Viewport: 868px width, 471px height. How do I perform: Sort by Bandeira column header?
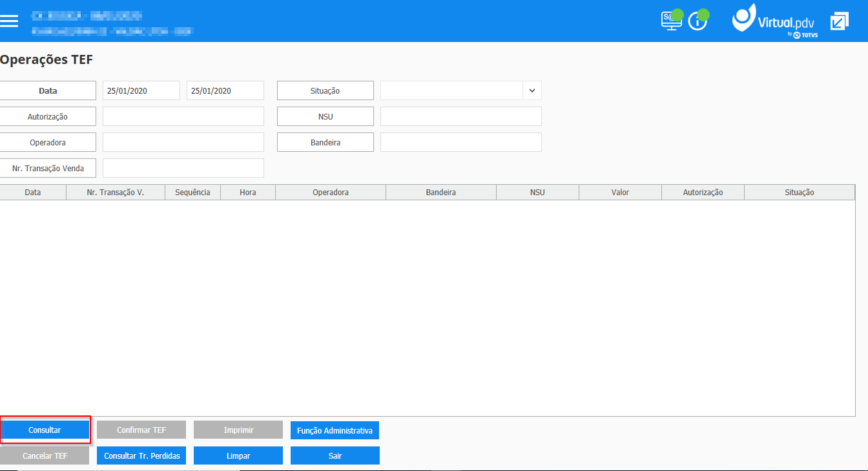[x=441, y=192]
